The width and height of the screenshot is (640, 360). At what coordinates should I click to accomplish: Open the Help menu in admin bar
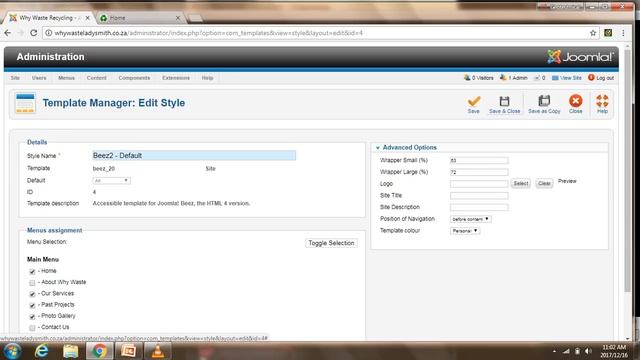click(x=207, y=78)
